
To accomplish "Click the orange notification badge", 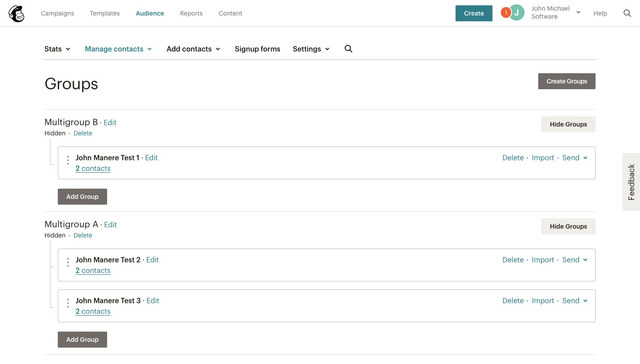I will click(505, 13).
